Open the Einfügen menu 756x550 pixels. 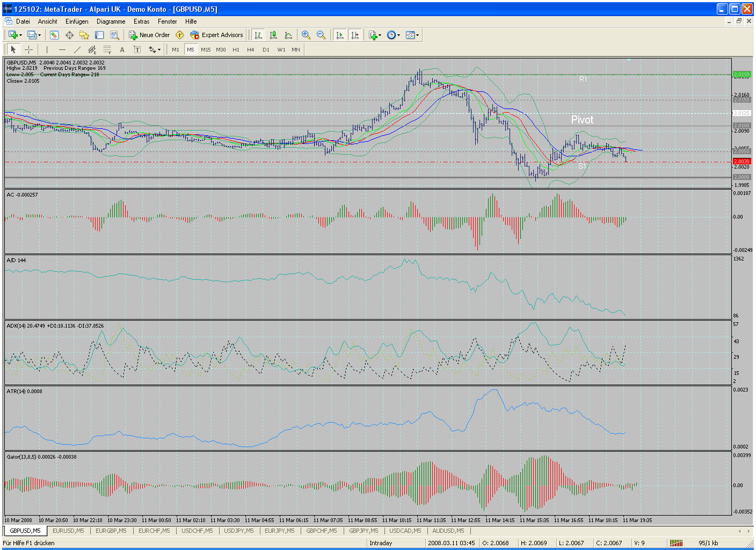[x=77, y=21]
